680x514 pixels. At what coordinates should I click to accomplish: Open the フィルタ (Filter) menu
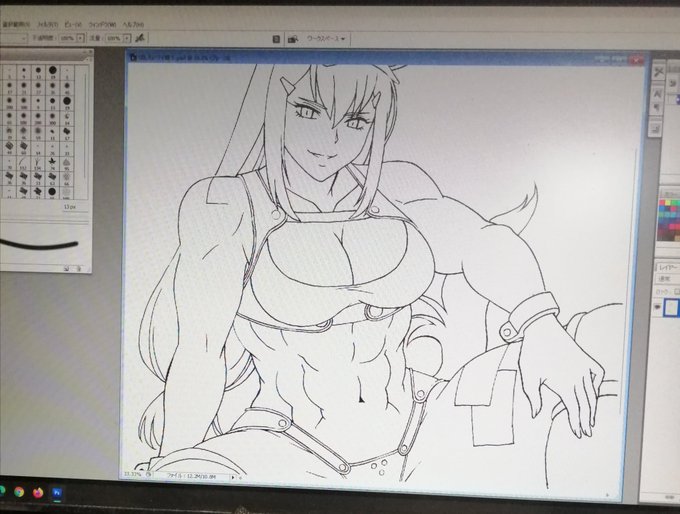[48, 25]
